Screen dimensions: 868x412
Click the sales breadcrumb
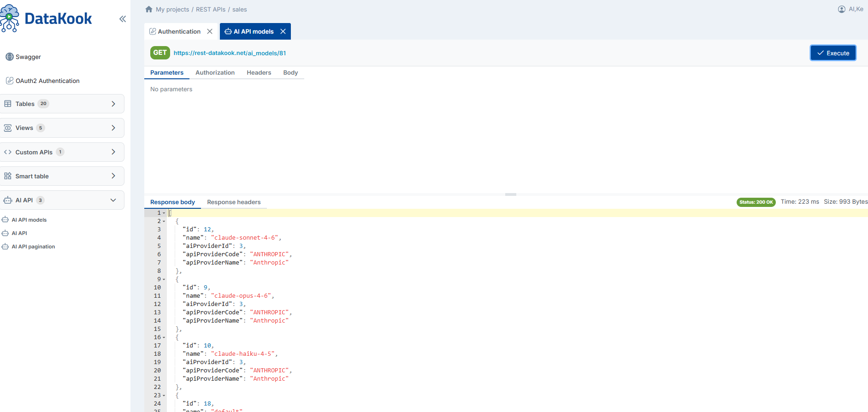pos(240,9)
